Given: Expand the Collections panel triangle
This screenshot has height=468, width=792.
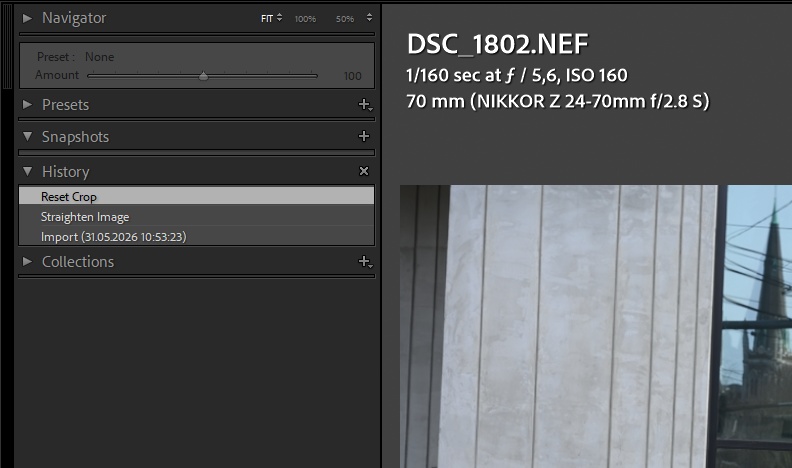Looking at the screenshot, I should point(27,262).
